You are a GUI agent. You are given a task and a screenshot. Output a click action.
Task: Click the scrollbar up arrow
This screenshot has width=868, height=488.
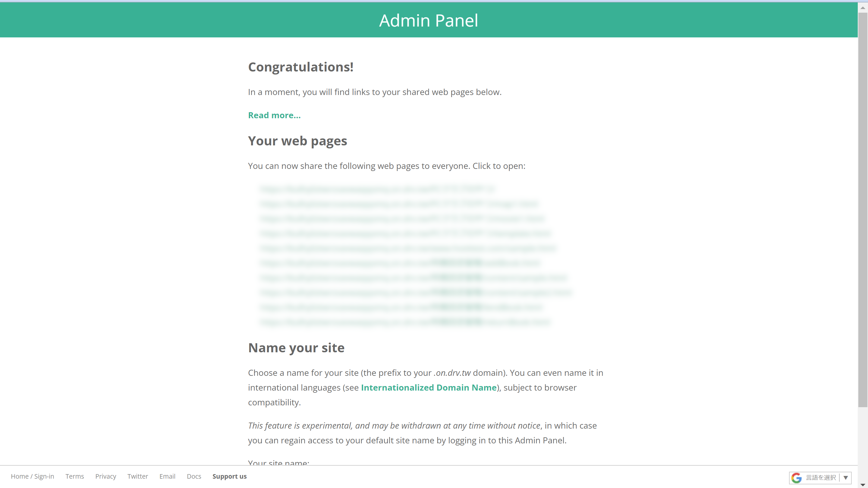863,8
